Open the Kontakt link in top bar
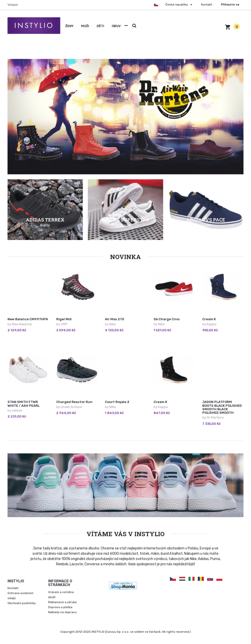Image resolution: width=251 pixels, height=644 pixels. (207, 4)
